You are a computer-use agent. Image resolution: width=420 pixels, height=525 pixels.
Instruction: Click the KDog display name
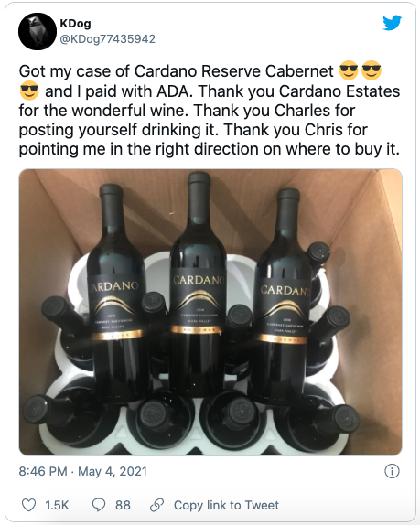[75, 24]
